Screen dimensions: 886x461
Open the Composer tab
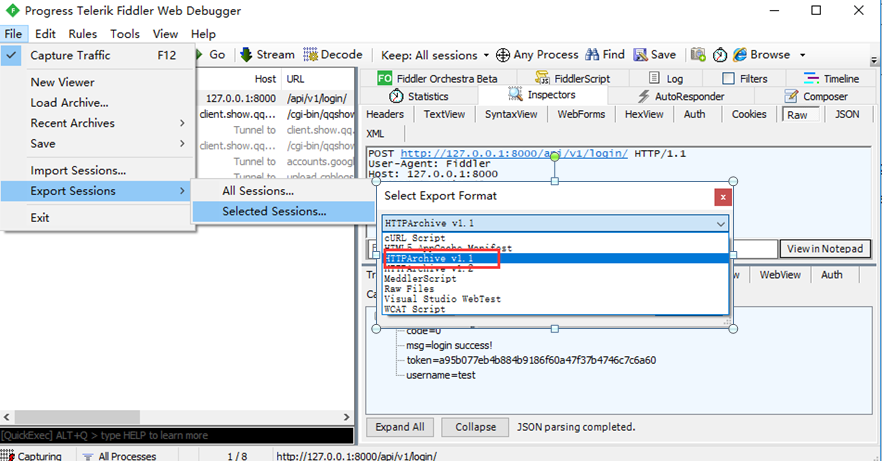[x=816, y=97]
